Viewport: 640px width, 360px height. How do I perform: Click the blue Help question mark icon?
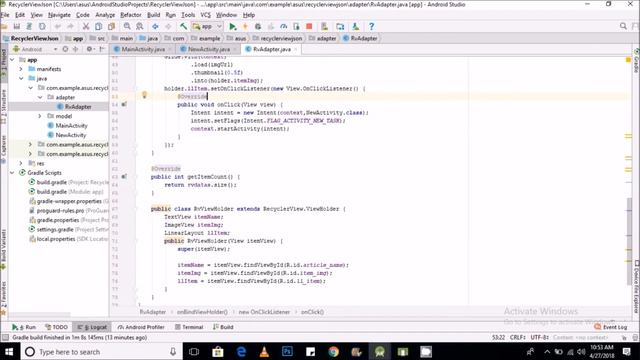pos(371,26)
